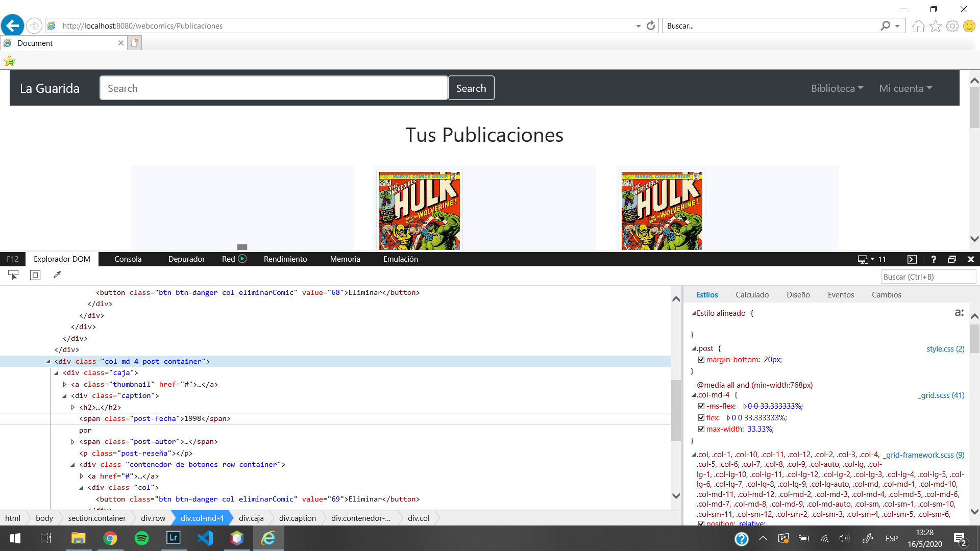
Task: Expand the flex shorthand property triangle
Action: tap(728, 418)
